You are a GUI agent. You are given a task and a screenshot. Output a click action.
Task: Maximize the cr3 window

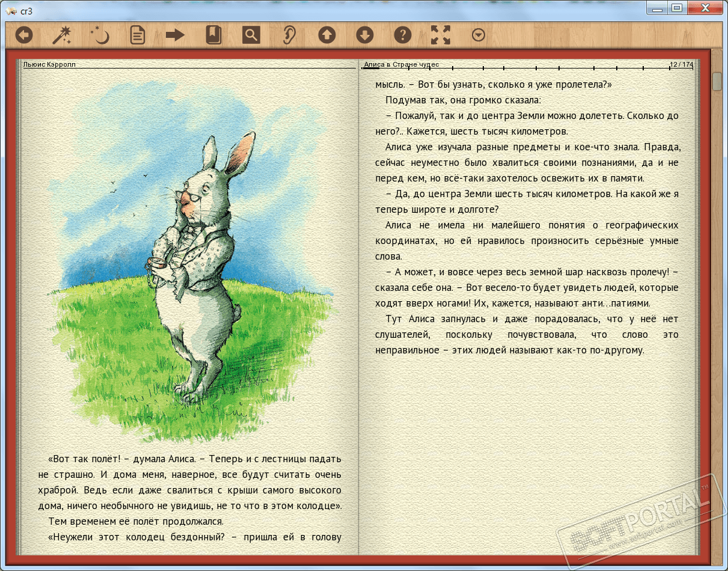677,7
